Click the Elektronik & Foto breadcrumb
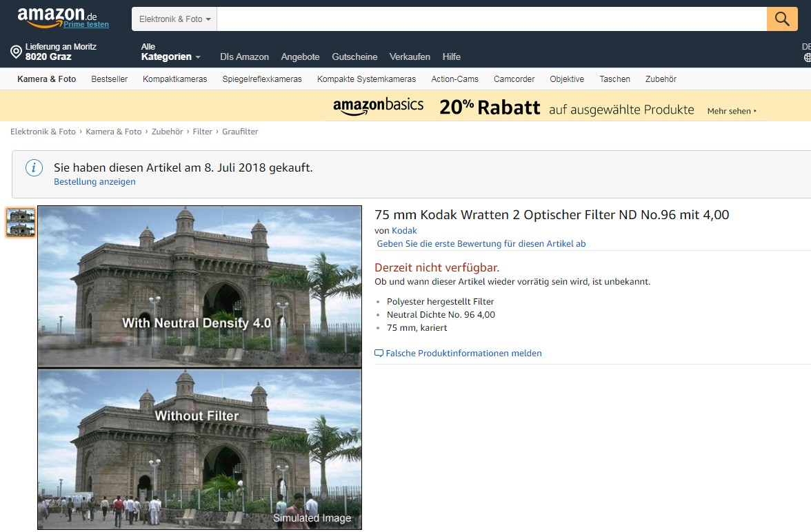Image resolution: width=811 pixels, height=532 pixels. [x=43, y=132]
